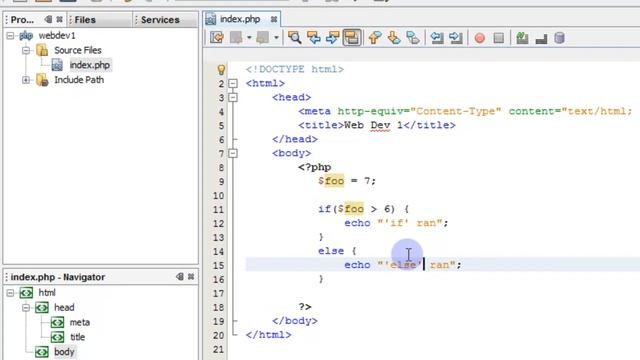Collapse the Source Files node
Viewport: 640px width, 360px height.
pos(26,51)
